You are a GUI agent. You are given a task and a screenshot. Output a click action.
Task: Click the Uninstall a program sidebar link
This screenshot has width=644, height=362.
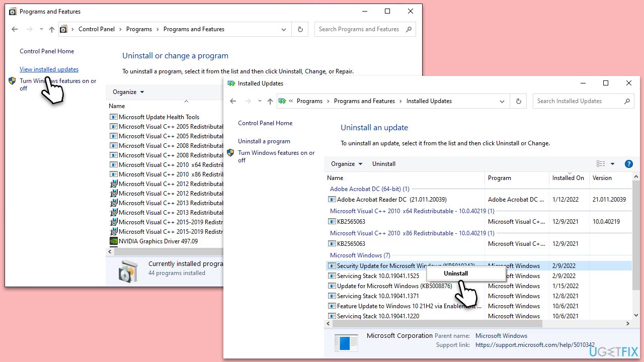(x=264, y=141)
